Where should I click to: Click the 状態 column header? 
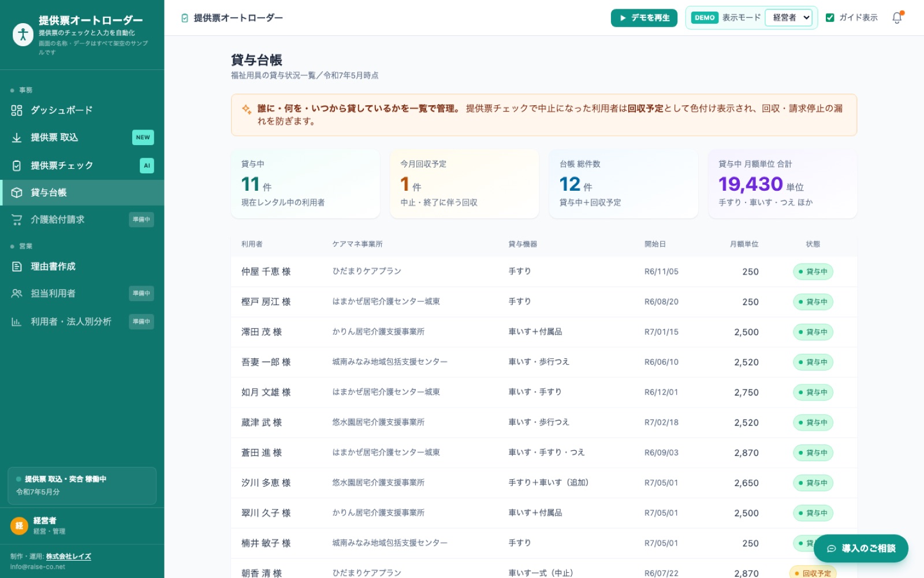(813, 244)
